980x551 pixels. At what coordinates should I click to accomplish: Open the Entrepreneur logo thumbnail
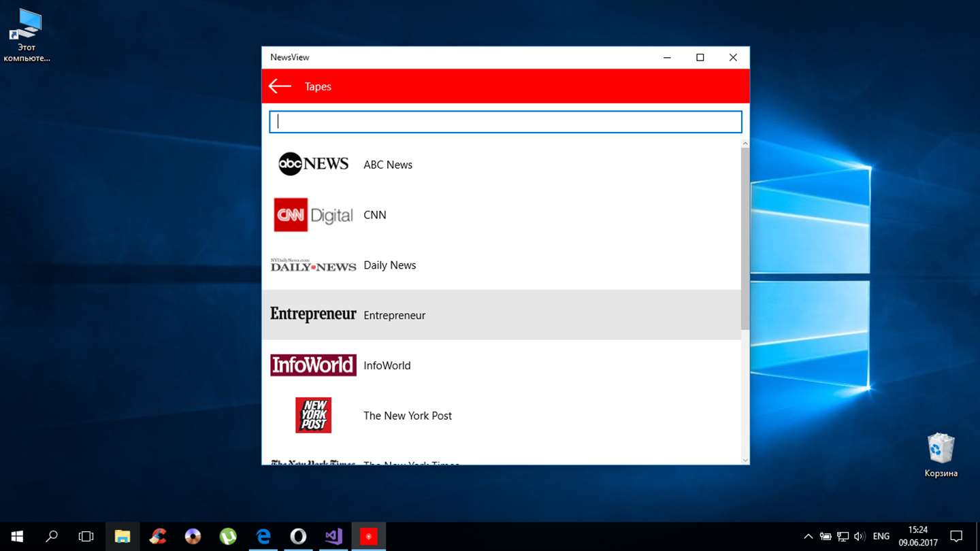click(x=313, y=314)
